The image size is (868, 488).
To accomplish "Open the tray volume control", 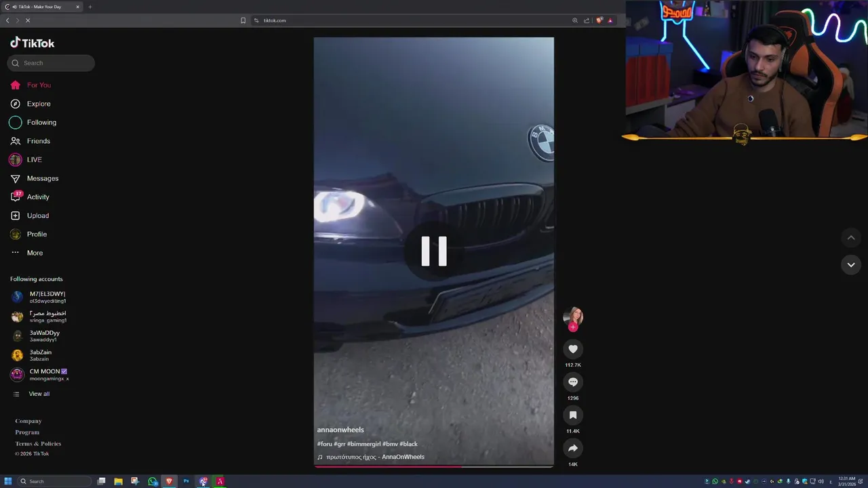I will pyautogui.click(x=821, y=481).
